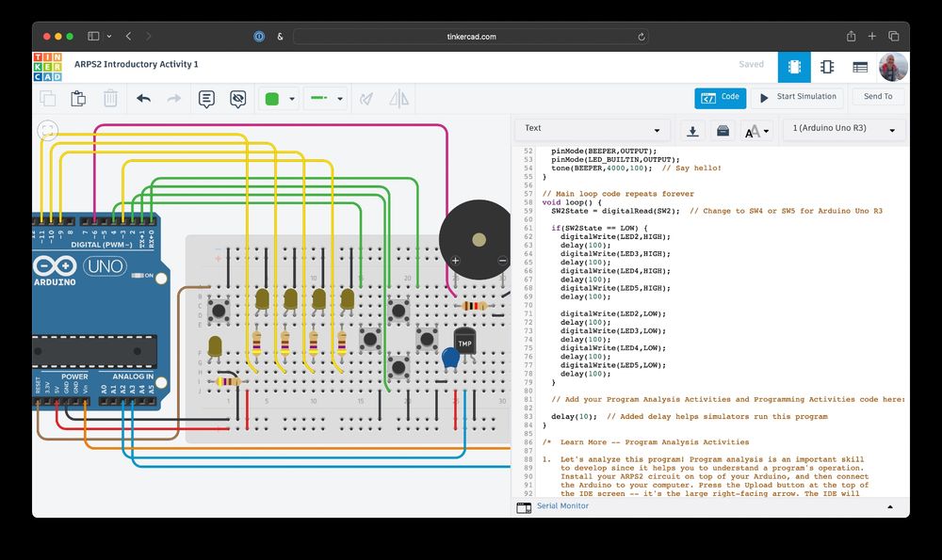Switch to Schematic view icon
Image resolution: width=942 pixels, height=560 pixels.
[827, 67]
